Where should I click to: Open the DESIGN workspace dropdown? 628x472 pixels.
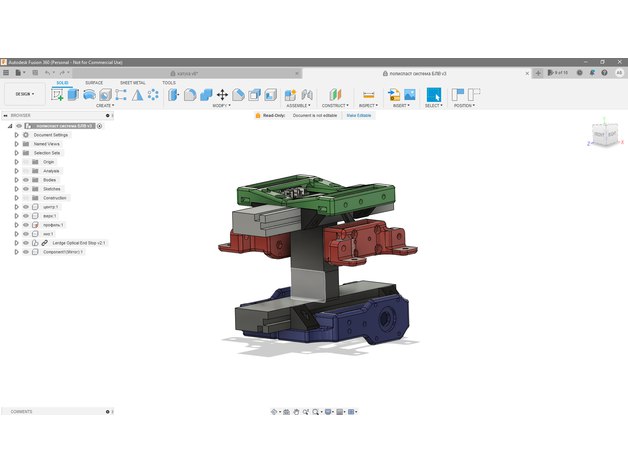point(25,94)
